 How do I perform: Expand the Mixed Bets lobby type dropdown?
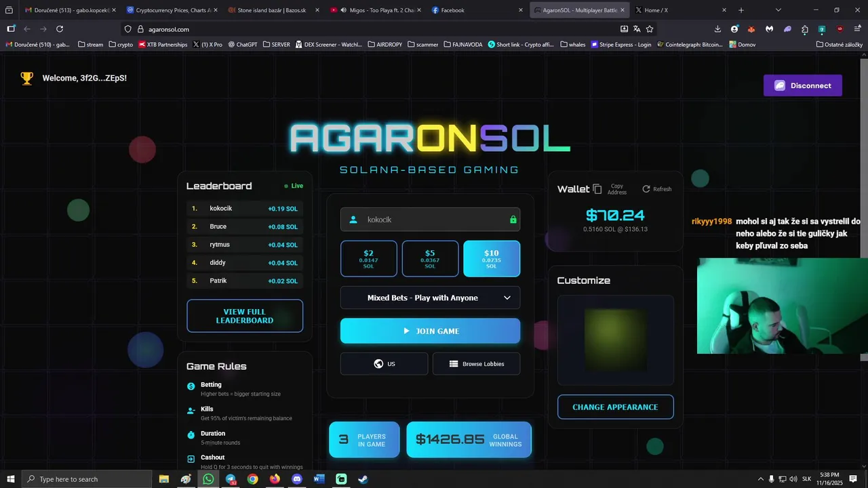click(431, 298)
